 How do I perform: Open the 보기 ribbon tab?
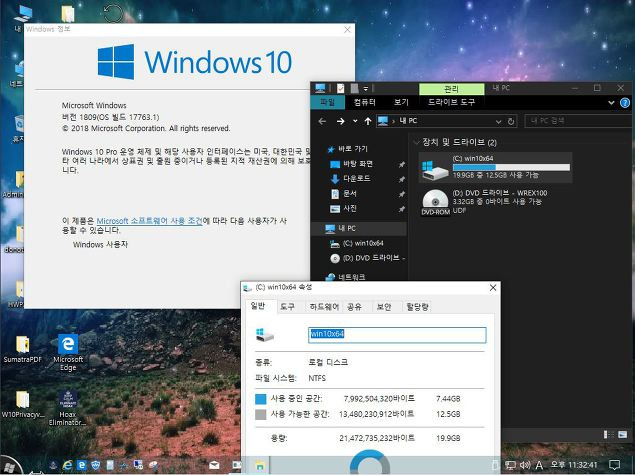(x=401, y=102)
